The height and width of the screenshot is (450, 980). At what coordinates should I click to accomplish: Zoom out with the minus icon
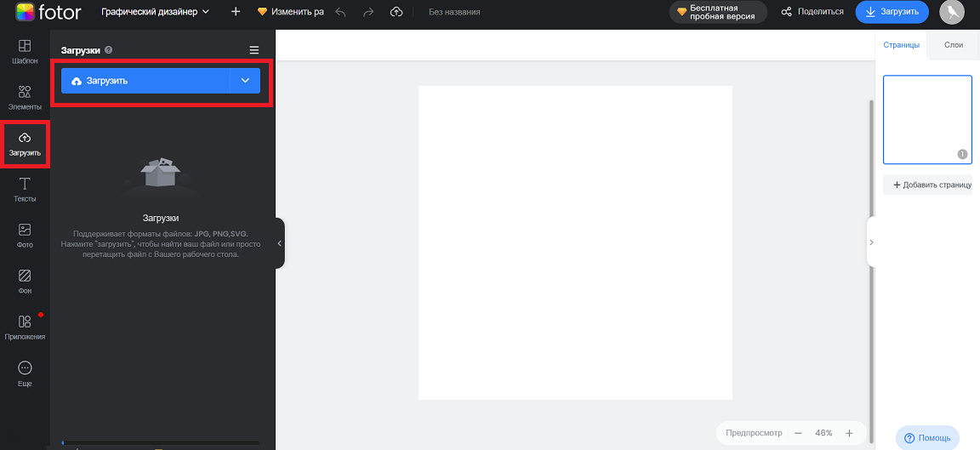798,432
